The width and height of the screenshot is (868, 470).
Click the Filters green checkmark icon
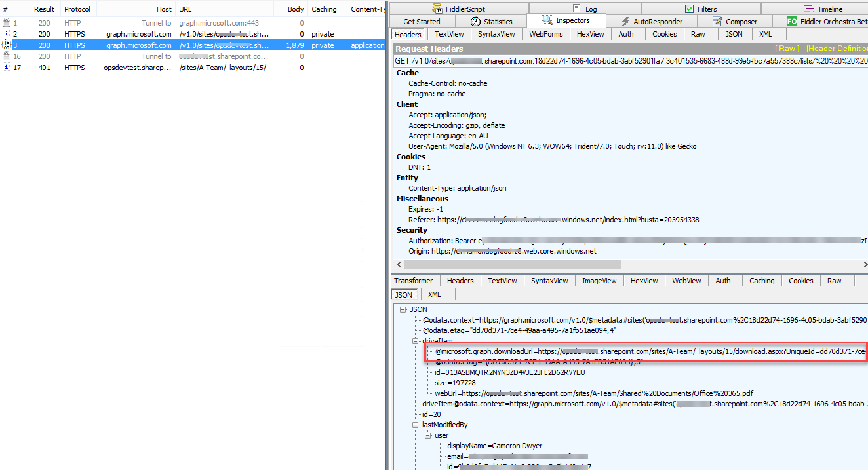689,9
